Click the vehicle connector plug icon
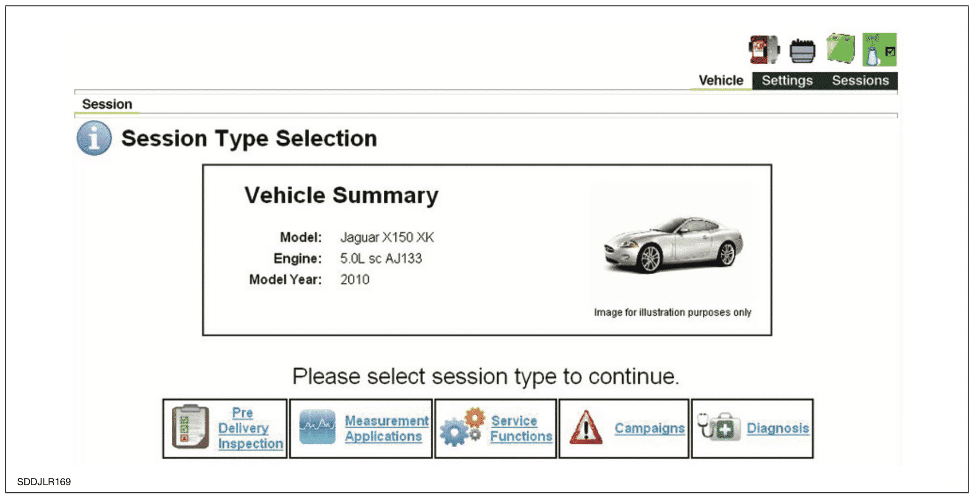This screenshot has width=980, height=504. 802,51
